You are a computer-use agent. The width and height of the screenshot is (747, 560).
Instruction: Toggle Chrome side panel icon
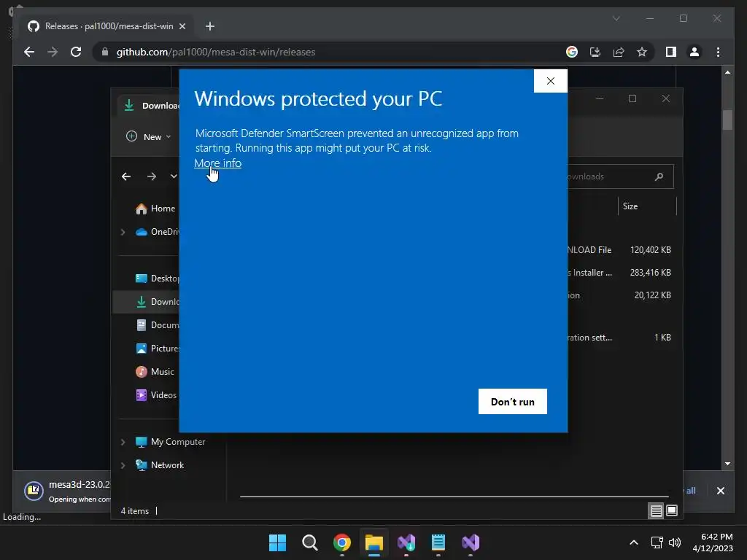click(671, 52)
